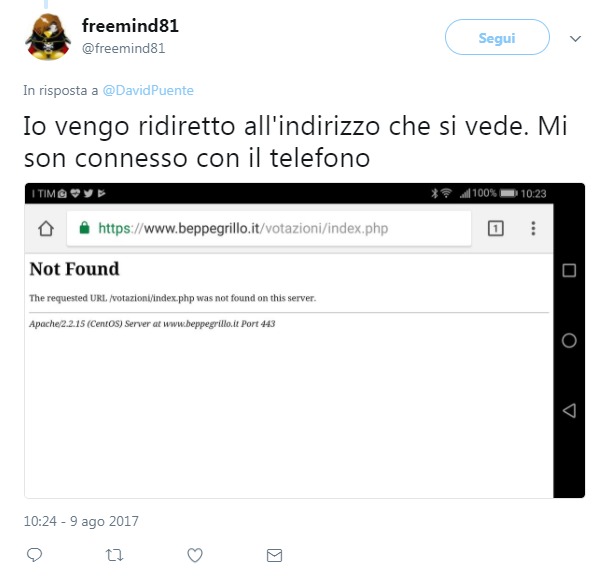The image size is (605, 584).
Task: Open the tweet timestamp 10:24 - 9 ago 2017
Action: pos(81,521)
